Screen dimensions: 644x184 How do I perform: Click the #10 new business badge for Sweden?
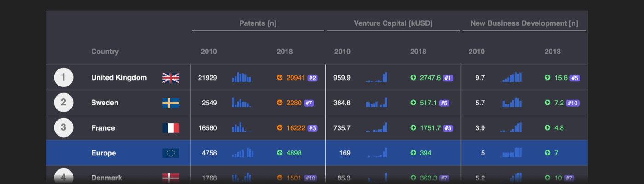(573, 103)
